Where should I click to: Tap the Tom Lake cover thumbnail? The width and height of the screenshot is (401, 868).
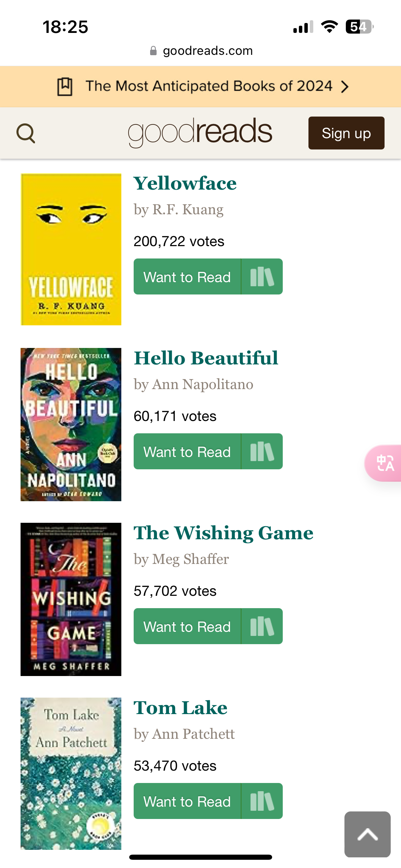71,773
